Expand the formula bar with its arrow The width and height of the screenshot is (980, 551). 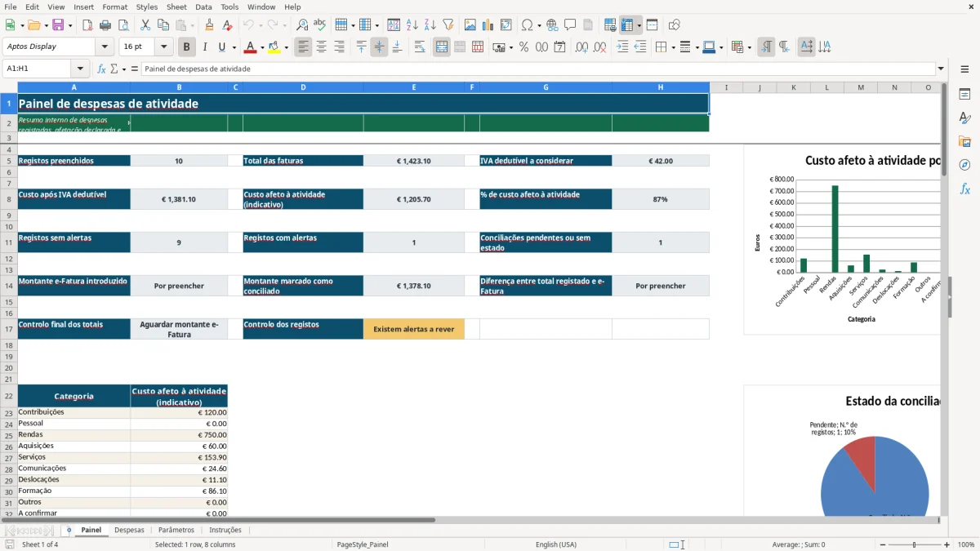point(941,69)
